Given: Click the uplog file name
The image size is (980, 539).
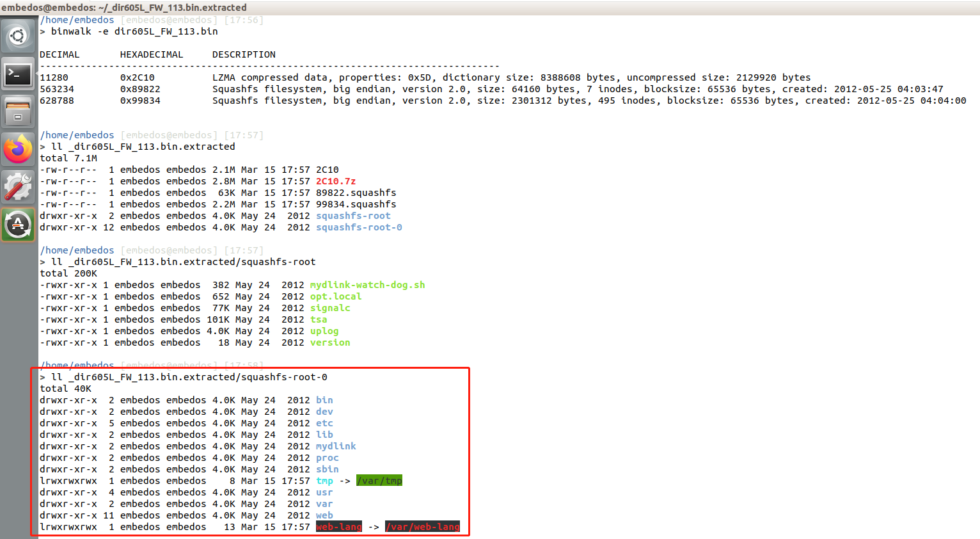Looking at the screenshot, I should point(324,331).
